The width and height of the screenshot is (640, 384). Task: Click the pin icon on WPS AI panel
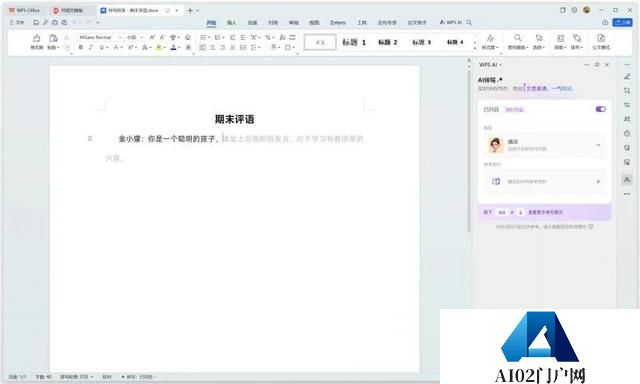(597, 65)
